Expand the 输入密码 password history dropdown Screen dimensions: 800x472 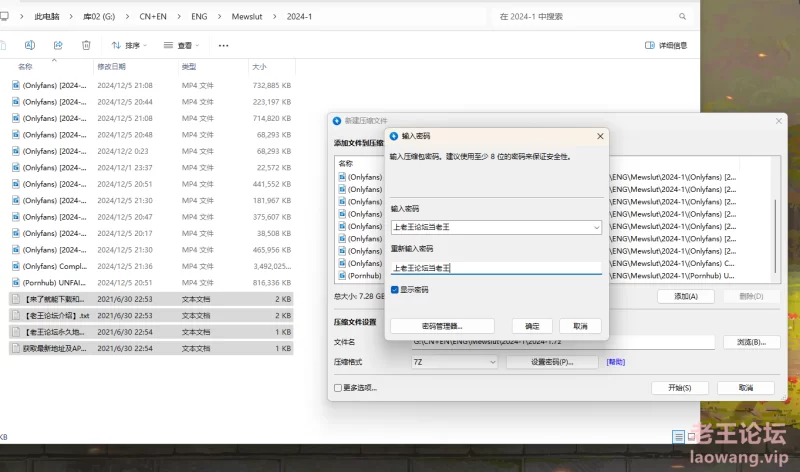[x=596, y=228]
